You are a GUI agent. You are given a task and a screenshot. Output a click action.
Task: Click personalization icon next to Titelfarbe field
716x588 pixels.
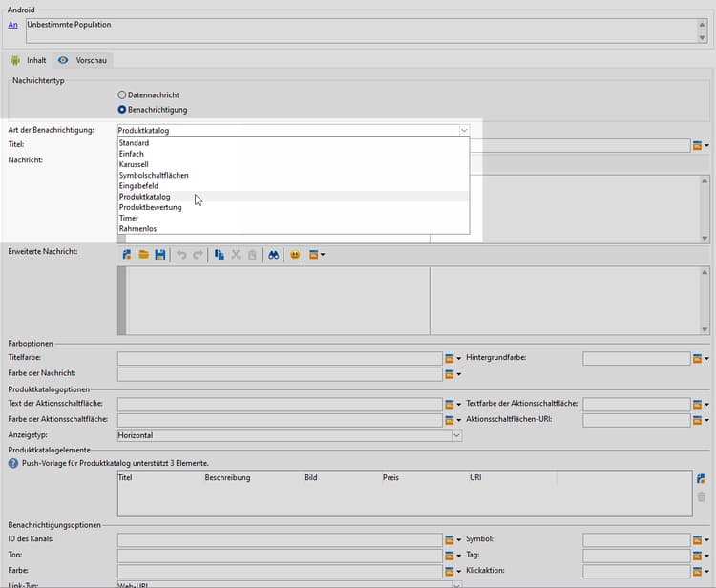[453, 358]
